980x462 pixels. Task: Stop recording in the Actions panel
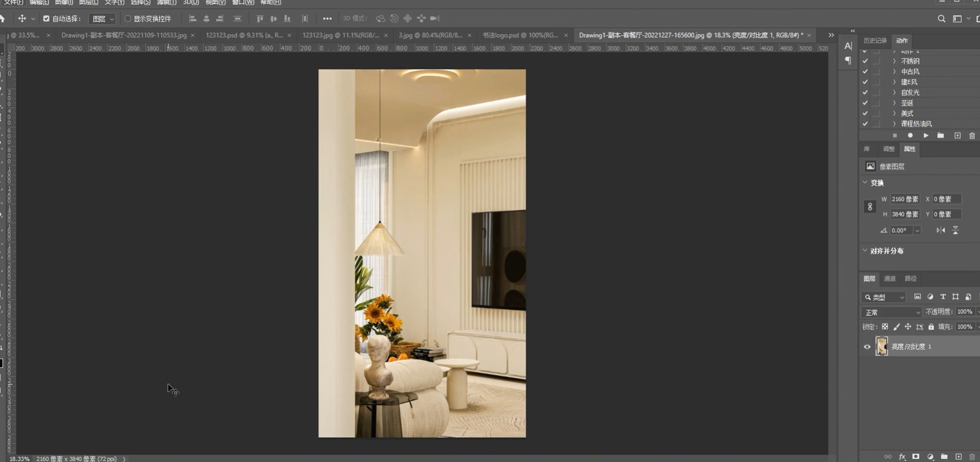(x=895, y=136)
